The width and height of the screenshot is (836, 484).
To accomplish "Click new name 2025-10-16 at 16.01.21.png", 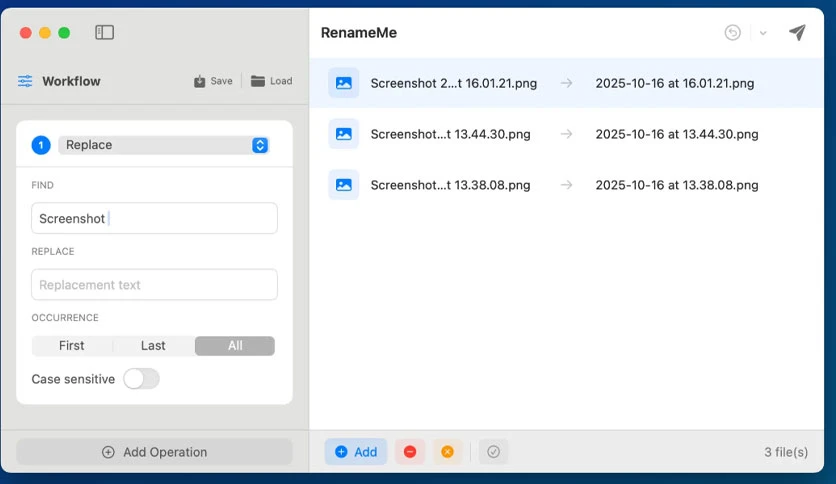I will 674,83.
